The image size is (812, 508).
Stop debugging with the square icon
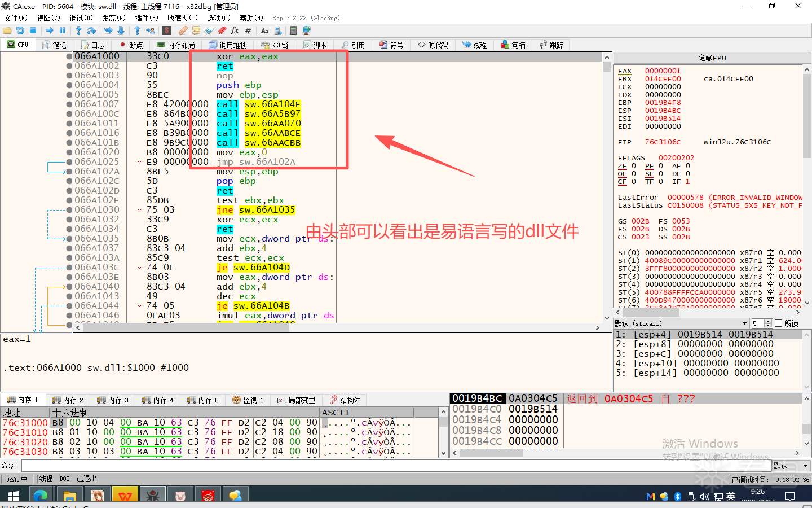[33, 30]
